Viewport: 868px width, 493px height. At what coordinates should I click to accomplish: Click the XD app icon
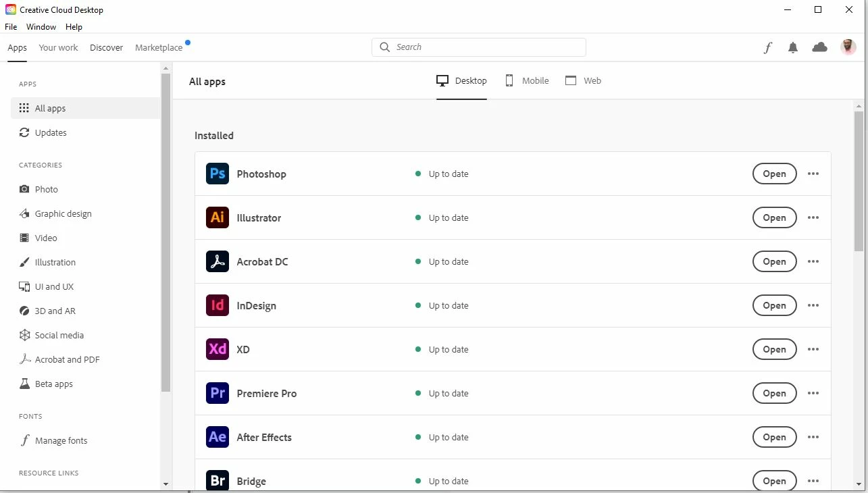tap(218, 349)
